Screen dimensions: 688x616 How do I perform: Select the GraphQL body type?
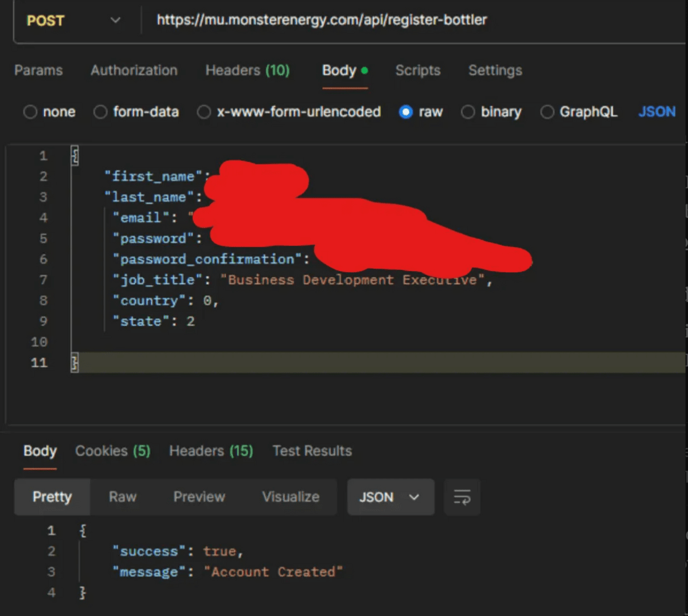(579, 112)
